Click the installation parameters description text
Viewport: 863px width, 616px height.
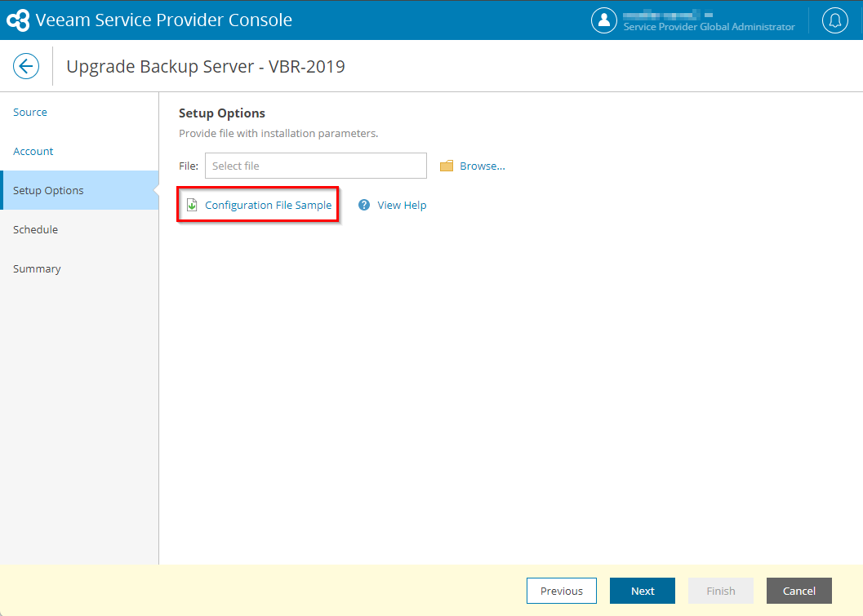click(278, 134)
